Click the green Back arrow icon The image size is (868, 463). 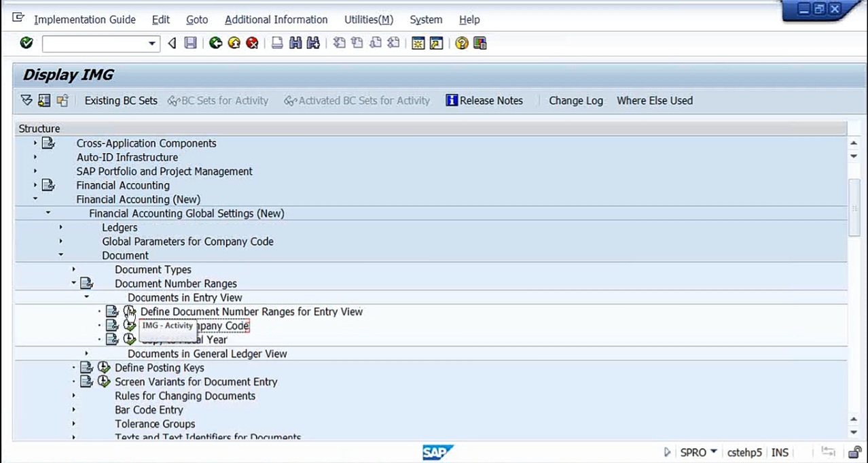pos(215,44)
